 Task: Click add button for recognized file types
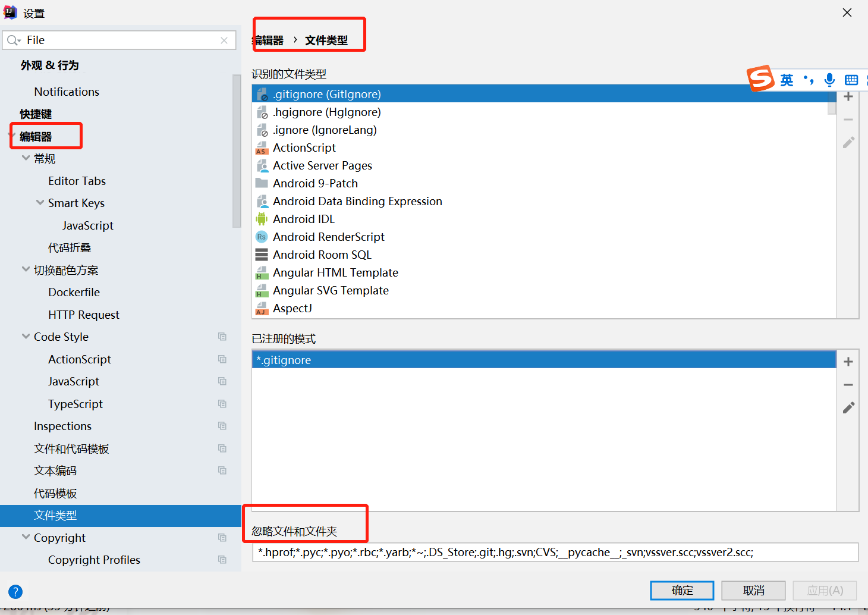click(848, 97)
